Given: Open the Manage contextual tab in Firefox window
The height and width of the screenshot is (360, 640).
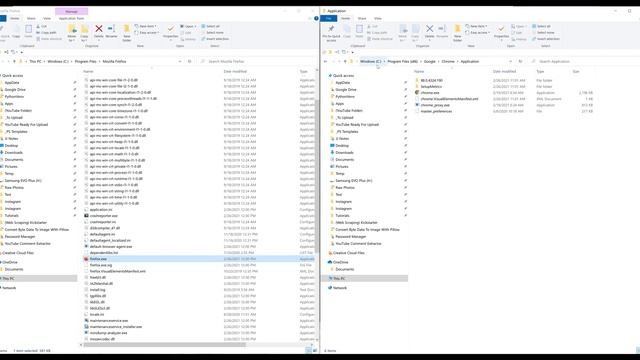Looking at the screenshot, I should (71, 11).
